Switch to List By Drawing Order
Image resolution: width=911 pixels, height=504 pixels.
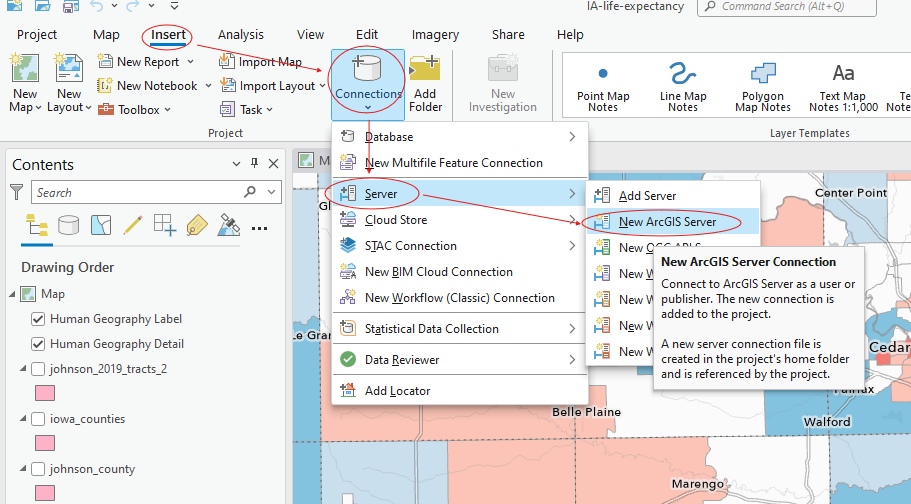pos(37,225)
